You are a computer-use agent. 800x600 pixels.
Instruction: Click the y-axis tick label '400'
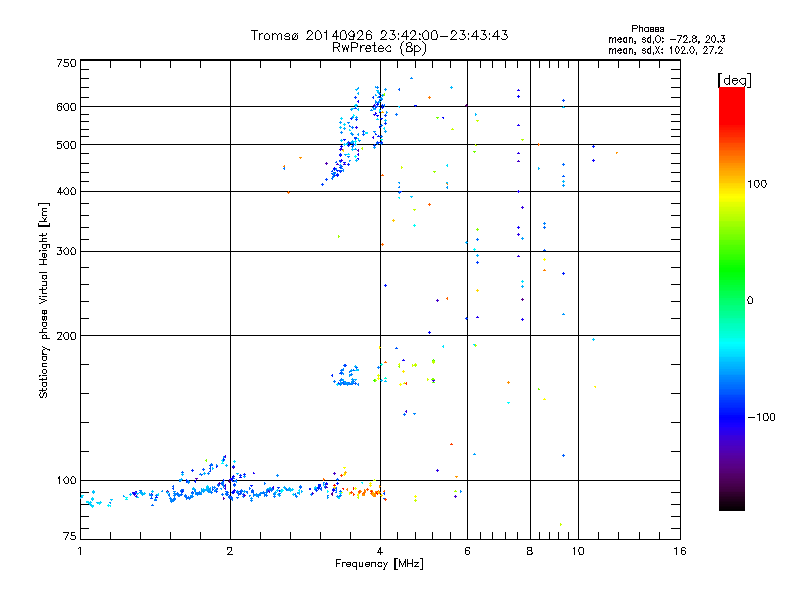click(67, 192)
